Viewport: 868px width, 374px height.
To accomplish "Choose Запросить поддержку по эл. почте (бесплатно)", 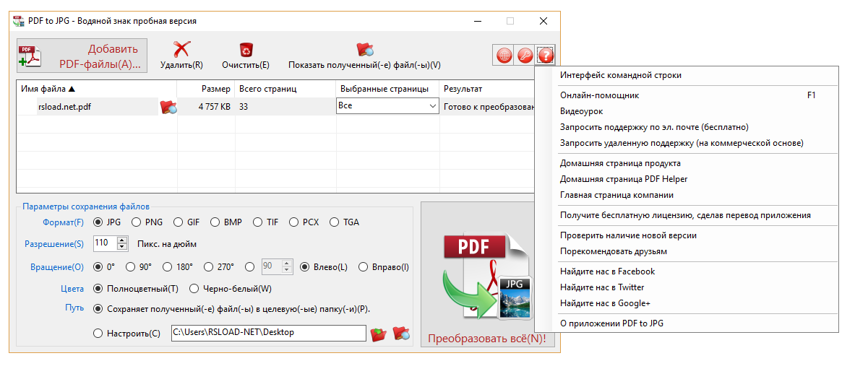I will tap(687, 127).
